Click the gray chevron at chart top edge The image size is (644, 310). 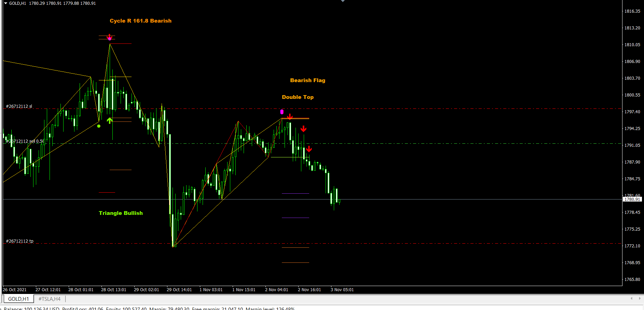pyautogui.click(x=343, y=1)
